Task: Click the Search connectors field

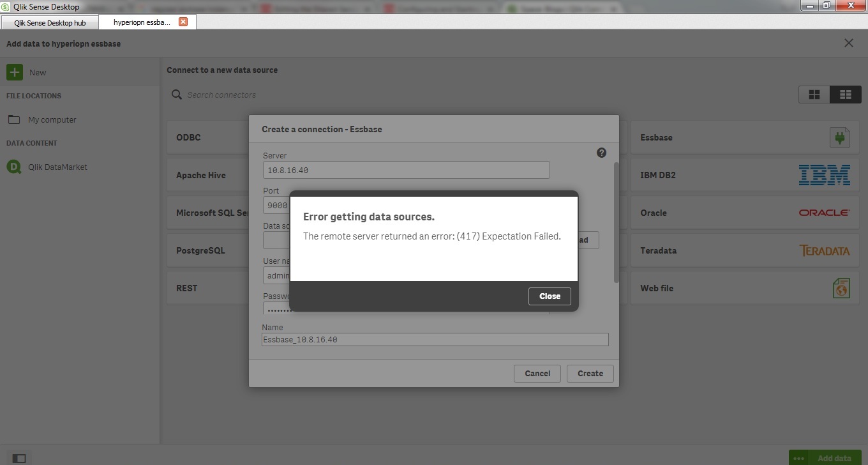Action: pyautogui.click(x=221, y=95)
